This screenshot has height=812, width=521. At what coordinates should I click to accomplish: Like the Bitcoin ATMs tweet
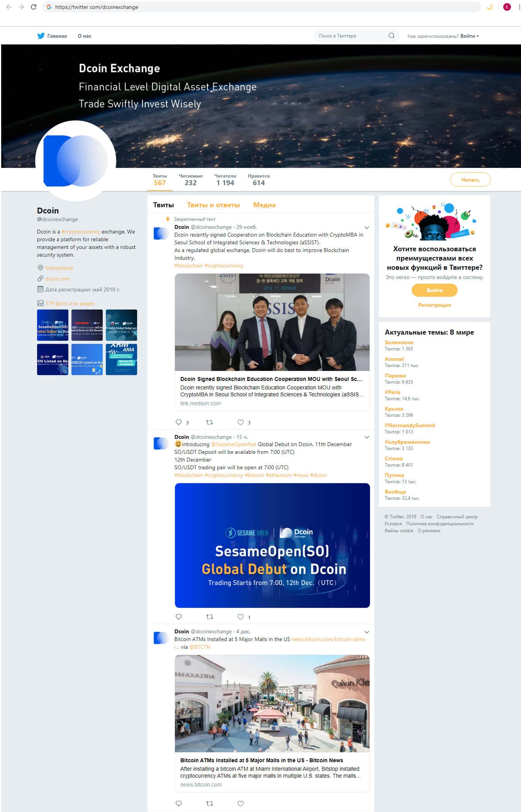coord(241,804)
